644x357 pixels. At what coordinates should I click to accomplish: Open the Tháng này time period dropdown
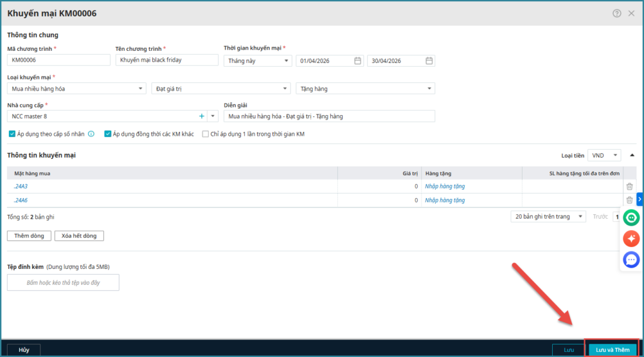pos(258,61)
